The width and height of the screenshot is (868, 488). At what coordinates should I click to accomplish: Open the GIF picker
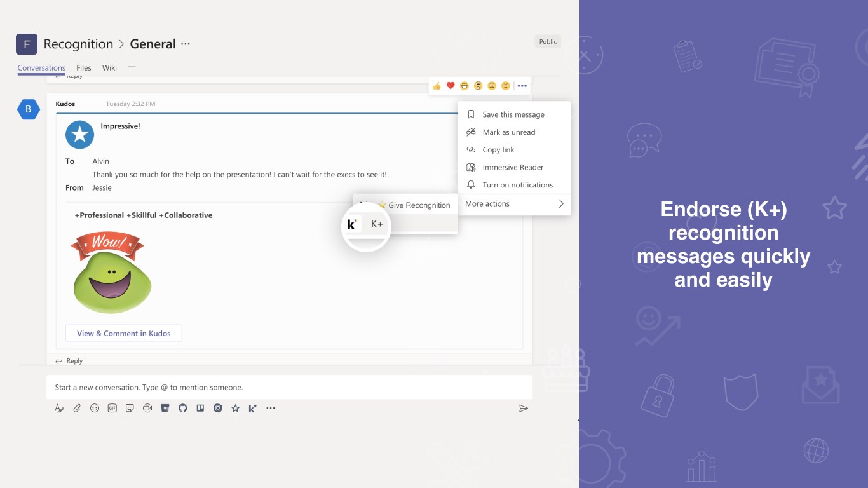(112, 409)
